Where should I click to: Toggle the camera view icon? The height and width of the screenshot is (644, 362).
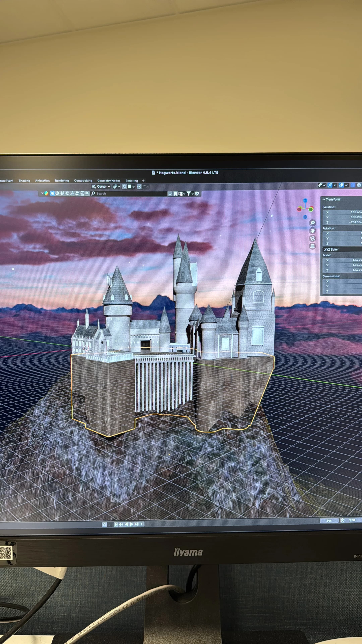pyautogui.click(x=313, y=238)
